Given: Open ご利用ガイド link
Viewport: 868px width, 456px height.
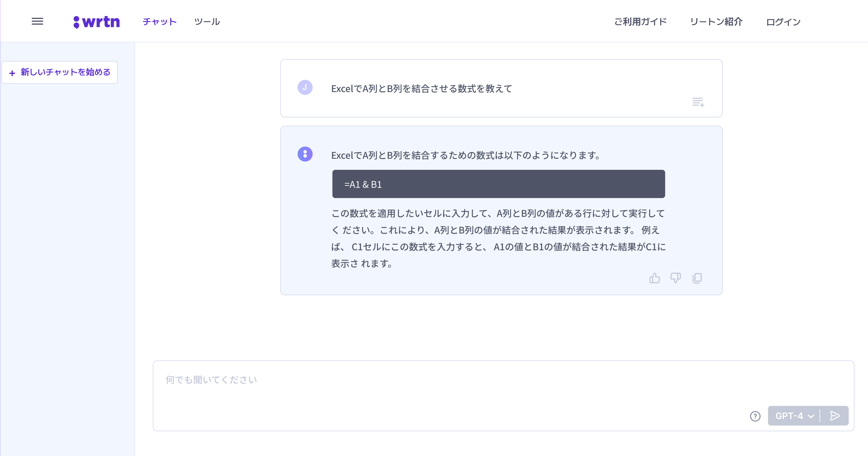Looking at the screenshot, I should (x=640, y=22).
